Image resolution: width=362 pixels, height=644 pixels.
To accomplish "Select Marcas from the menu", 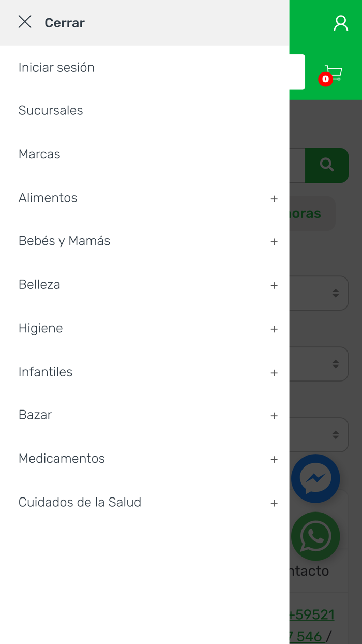I will [x=39, y=154].
